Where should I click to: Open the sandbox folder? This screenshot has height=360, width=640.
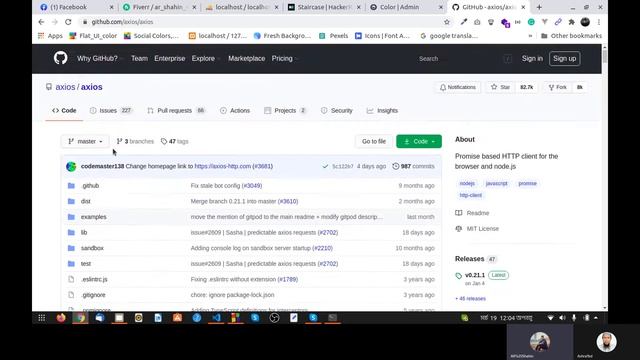coord(92,248)
